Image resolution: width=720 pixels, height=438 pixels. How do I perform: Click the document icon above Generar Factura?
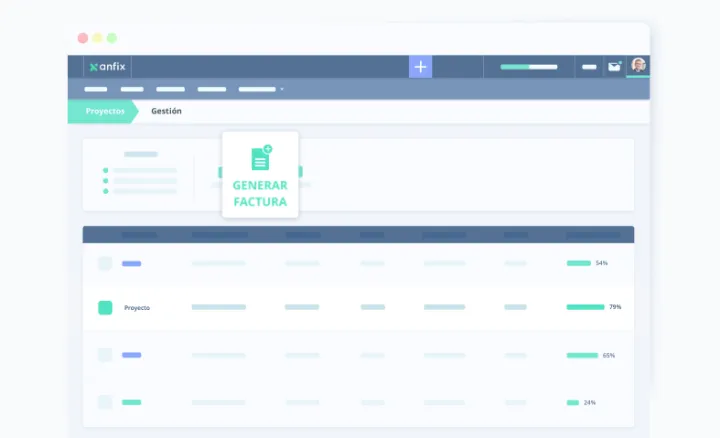pos(261,158)
